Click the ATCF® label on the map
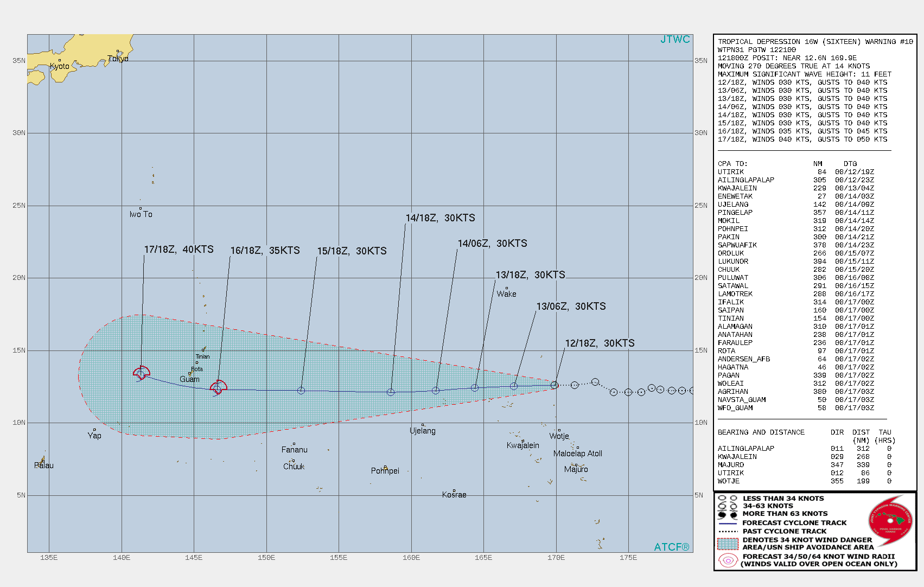Screen dimensions: 924x587 click(x=671, y=547)
